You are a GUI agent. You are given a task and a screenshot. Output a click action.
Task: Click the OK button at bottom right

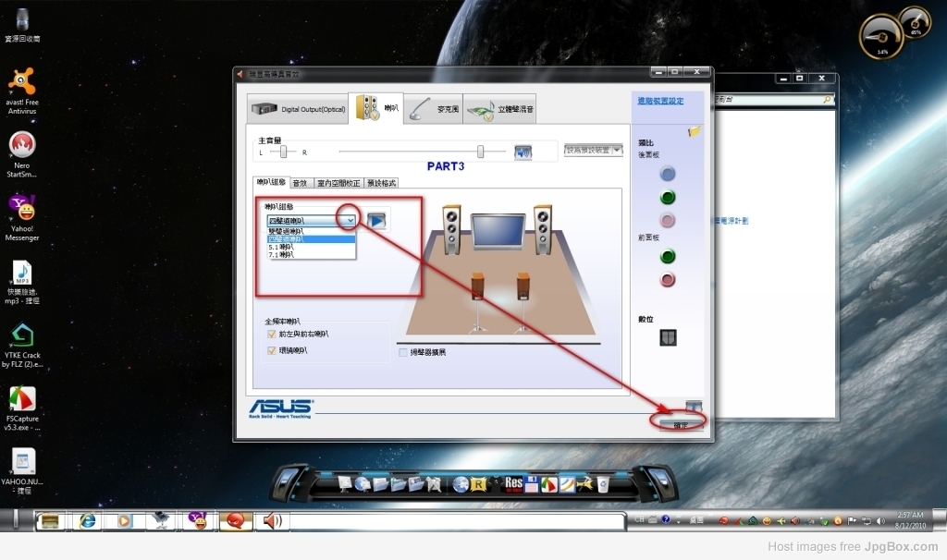click(x=681, y=425)
